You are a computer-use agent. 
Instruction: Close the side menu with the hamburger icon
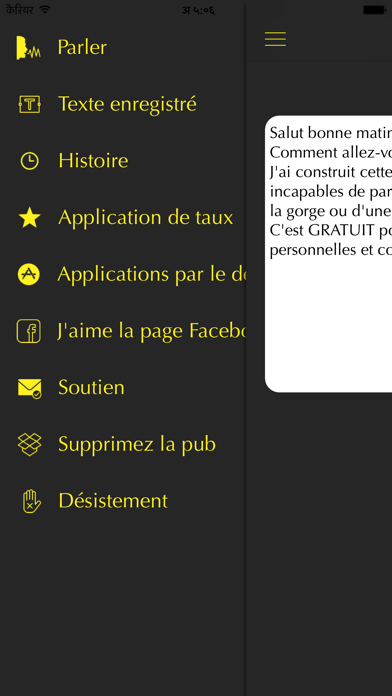click(275, 39)
